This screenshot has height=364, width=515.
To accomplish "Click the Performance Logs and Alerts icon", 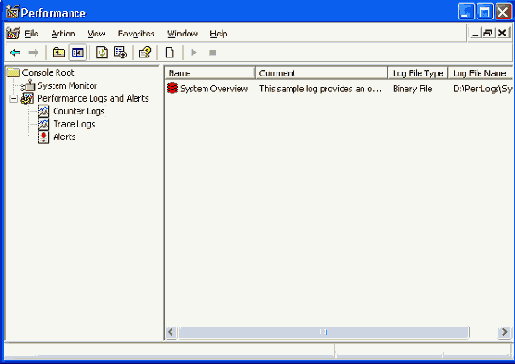I will (x=27, y=98).
